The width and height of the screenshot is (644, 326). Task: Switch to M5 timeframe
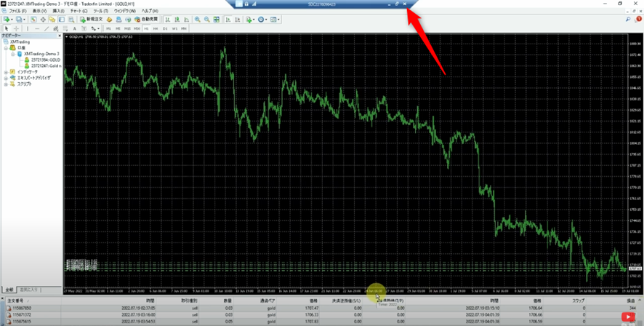(x=118, y=28)
